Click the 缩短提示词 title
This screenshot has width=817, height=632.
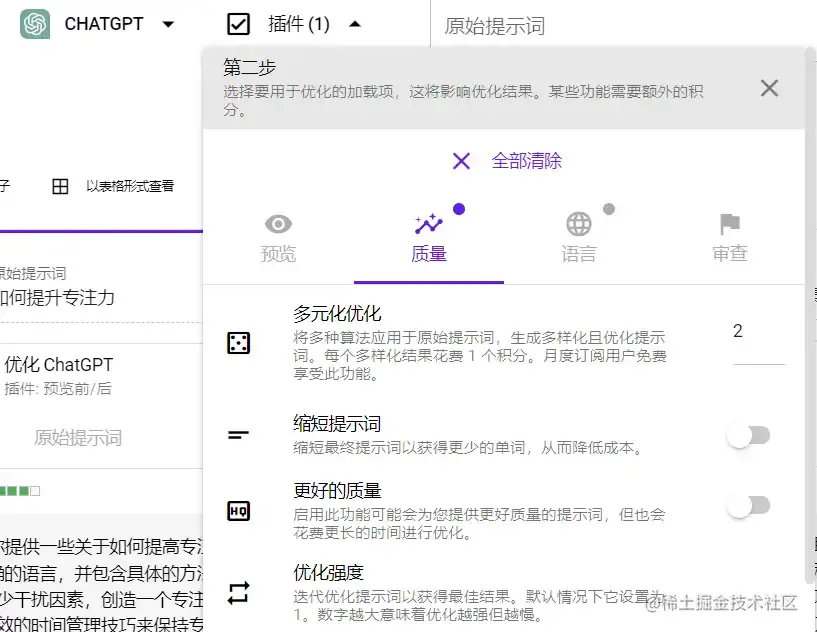tap(337, 424)
